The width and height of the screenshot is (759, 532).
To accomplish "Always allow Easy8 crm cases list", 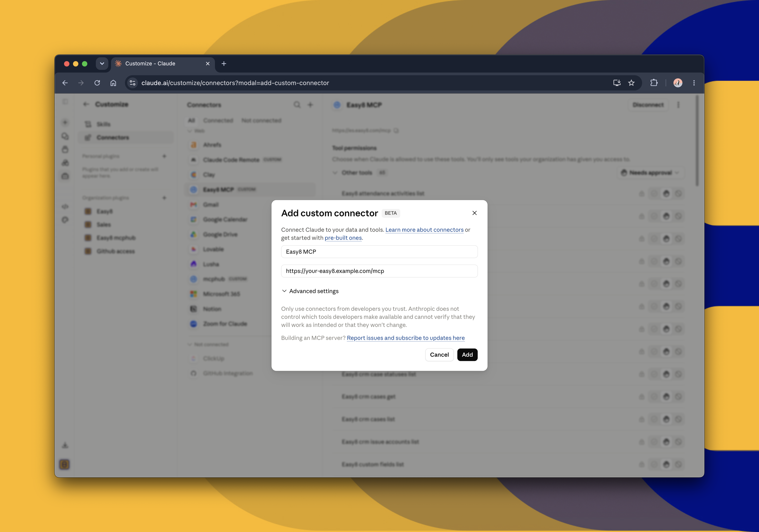I will click(654, 419).
